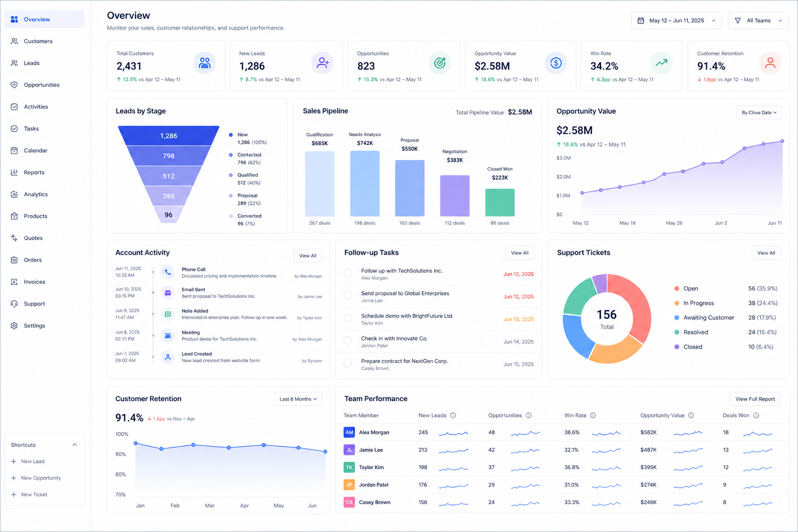Check the 'Prepare contract for NextGen Corp.' task
This screenshot has width=798, height=532.
(x=348, y=363)
